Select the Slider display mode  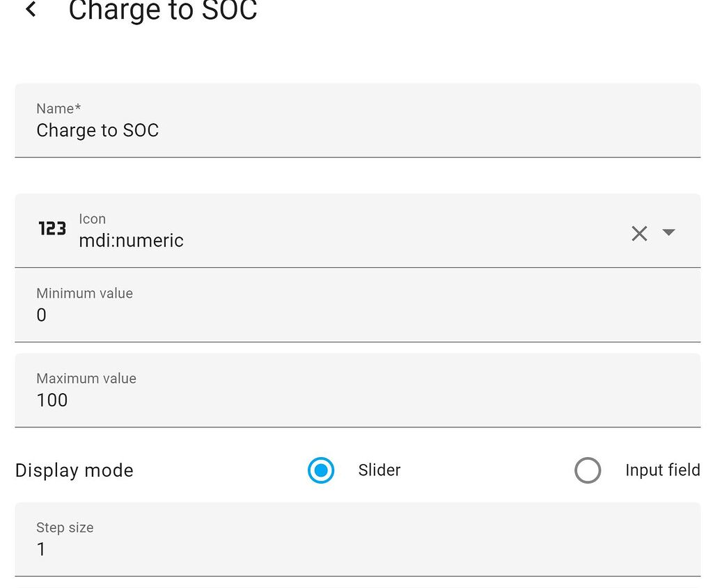point(321,470)
